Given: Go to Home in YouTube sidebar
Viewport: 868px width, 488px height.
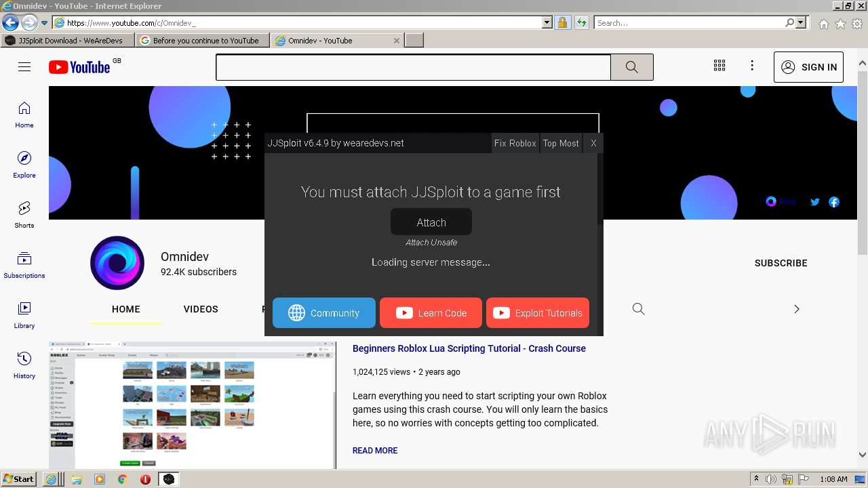Looking at the screenshot, I should point(24,115).
